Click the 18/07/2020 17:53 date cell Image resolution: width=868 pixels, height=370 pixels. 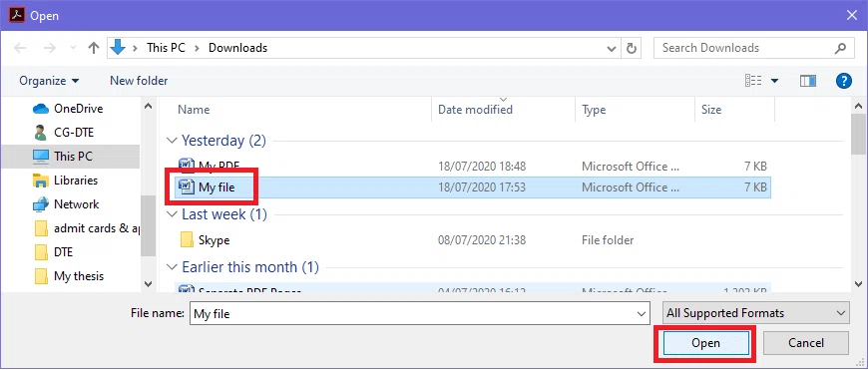point(482,187)
